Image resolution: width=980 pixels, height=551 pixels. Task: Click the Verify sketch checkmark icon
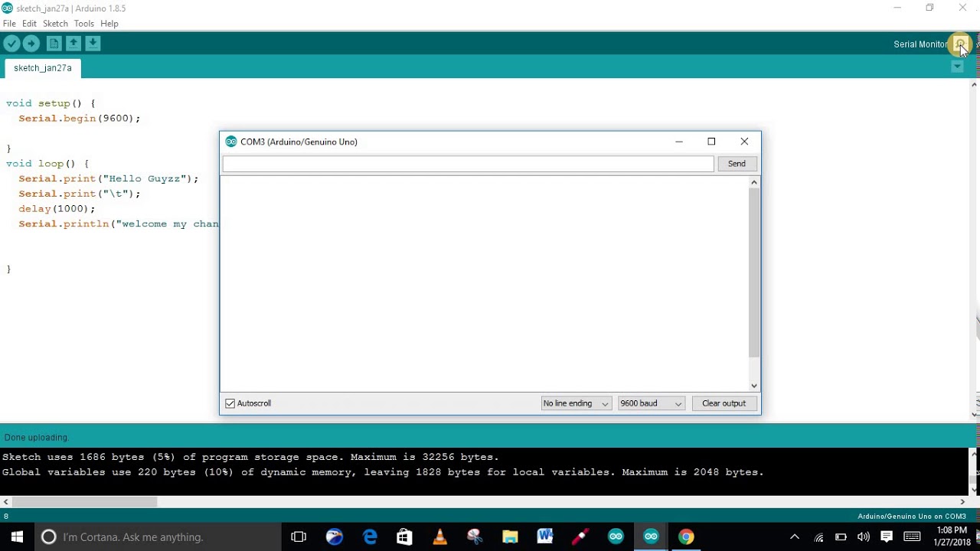(x=11, y=44)
